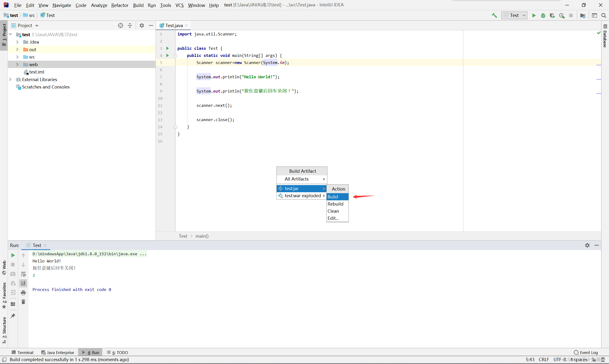Toggle scroll to end in console
The height and width of the screenshot is (364, 609).
(23, 283)
